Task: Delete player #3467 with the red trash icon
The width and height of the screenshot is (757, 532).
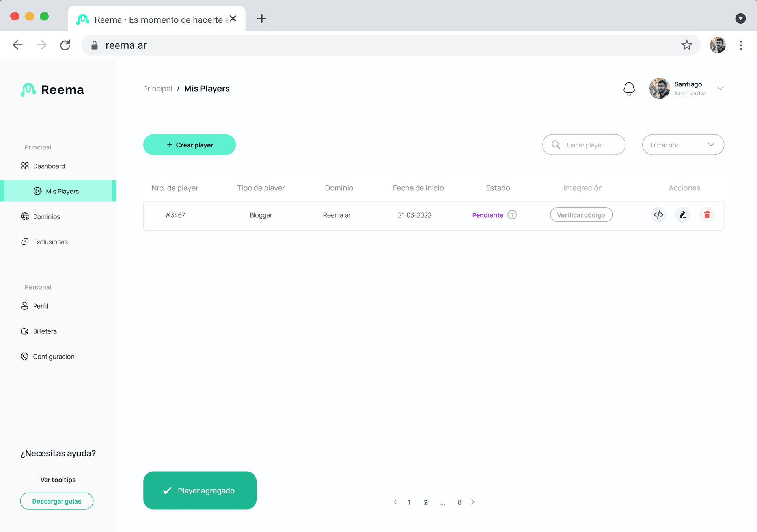Action: [707, 215]
